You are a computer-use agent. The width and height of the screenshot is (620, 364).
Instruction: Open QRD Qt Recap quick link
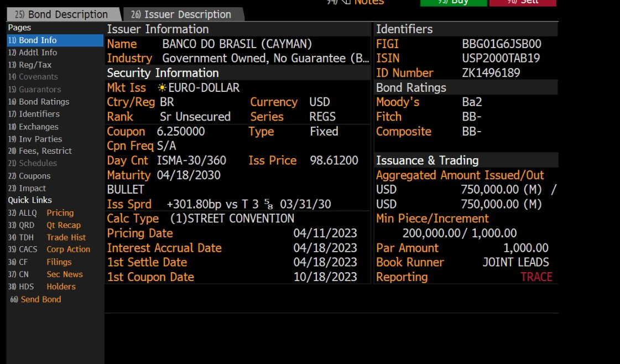(44, 225)
